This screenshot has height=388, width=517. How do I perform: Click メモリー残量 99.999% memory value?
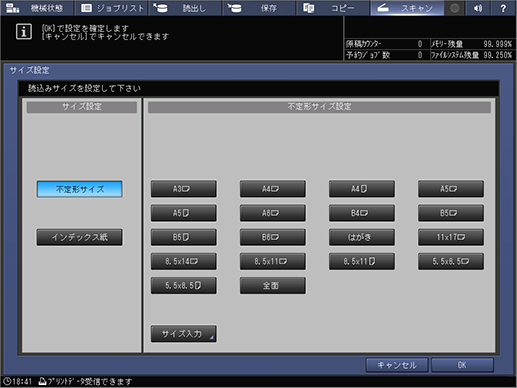[x=498, y=44]
